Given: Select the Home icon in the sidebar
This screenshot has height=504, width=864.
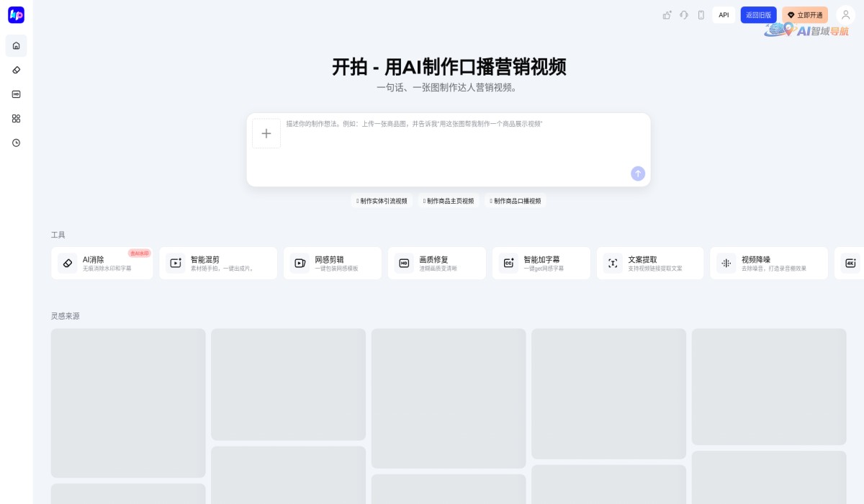Looking at the screenshot, I should [16, 45].
